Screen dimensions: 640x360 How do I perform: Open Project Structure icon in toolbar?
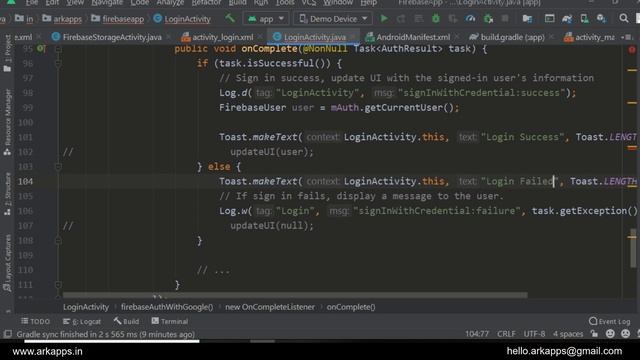pos(527,19)
